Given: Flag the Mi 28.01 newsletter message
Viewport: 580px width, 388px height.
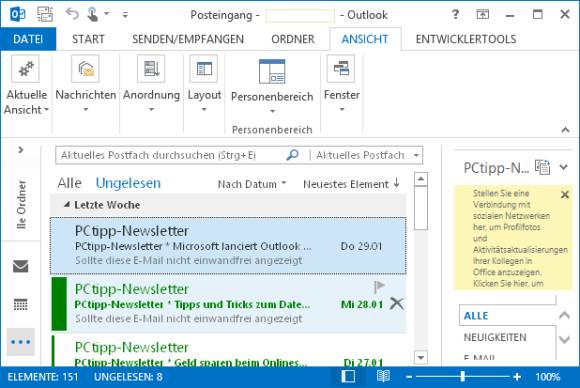Looking at the screenshot, I should click(379, 287).
